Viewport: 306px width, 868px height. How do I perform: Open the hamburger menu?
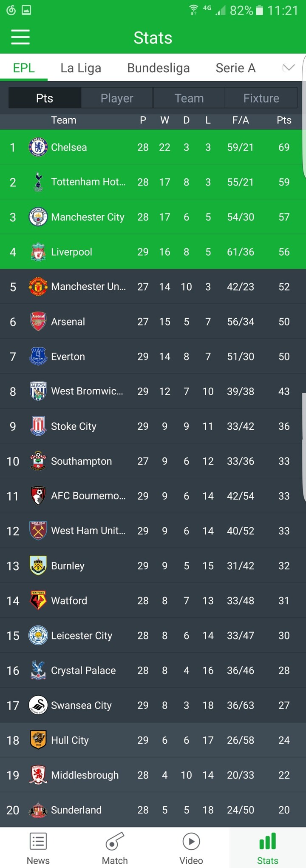(20, 37)
